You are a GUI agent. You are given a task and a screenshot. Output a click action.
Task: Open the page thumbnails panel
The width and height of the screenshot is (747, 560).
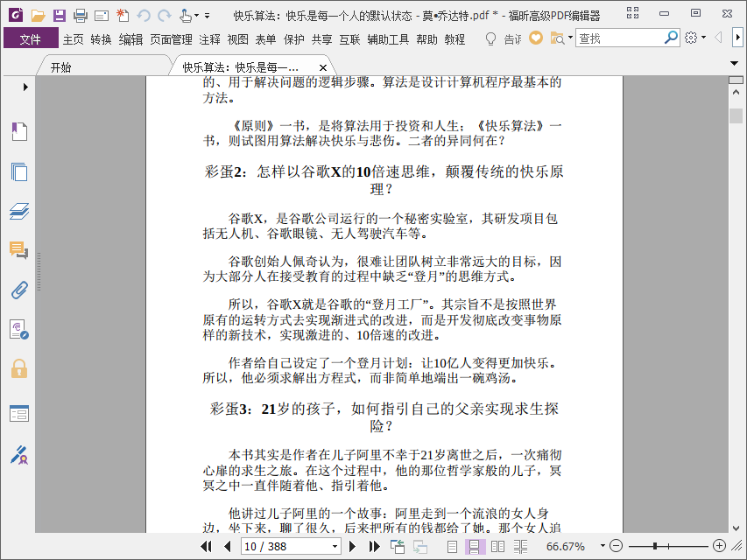coord(19,171)
